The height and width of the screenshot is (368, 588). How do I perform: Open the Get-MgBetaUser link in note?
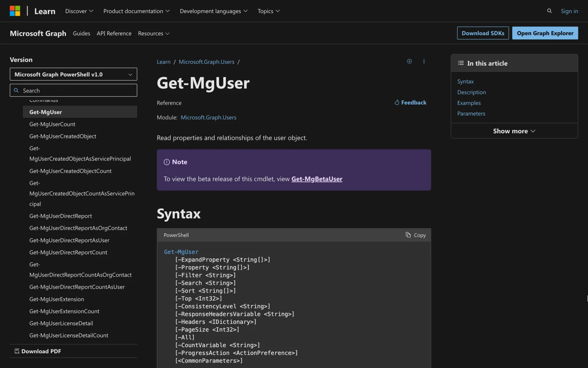(x=317, y=179)
